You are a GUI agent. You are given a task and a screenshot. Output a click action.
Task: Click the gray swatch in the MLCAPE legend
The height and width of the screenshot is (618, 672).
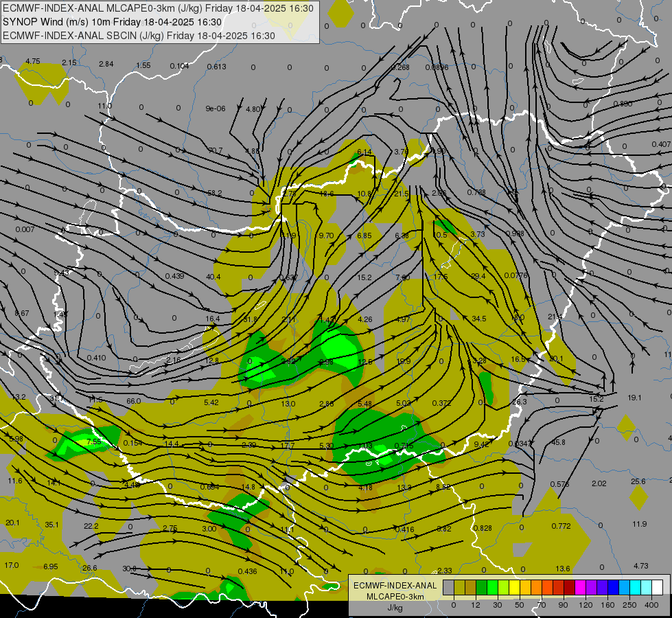449,587
